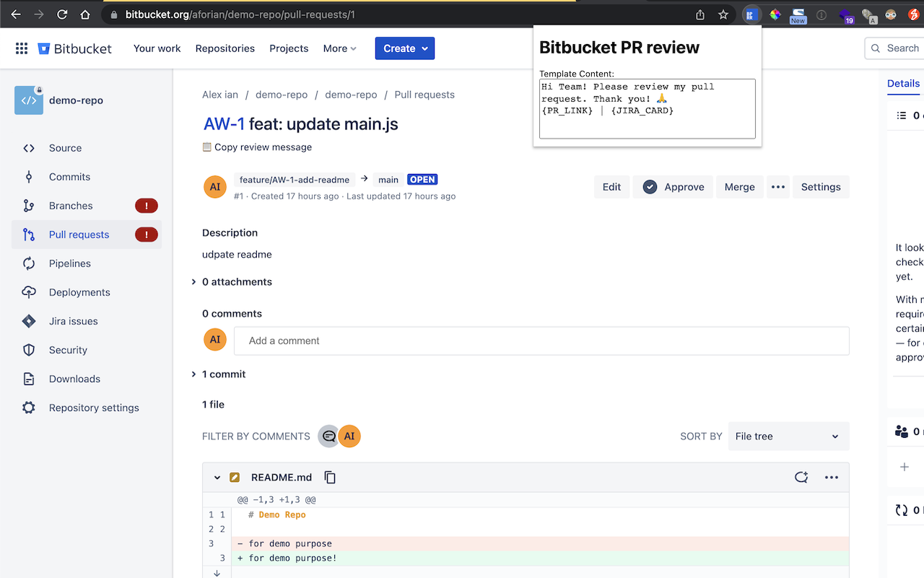Go to Pull requests breadcrumb
This screenshot has width=924, height=578.
point(424,95)
